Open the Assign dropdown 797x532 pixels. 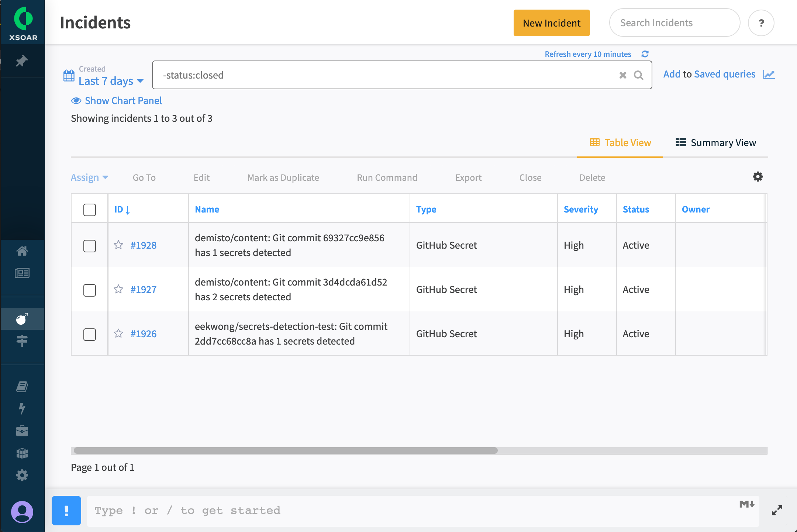pyautogui.click(x=89, y=177)
